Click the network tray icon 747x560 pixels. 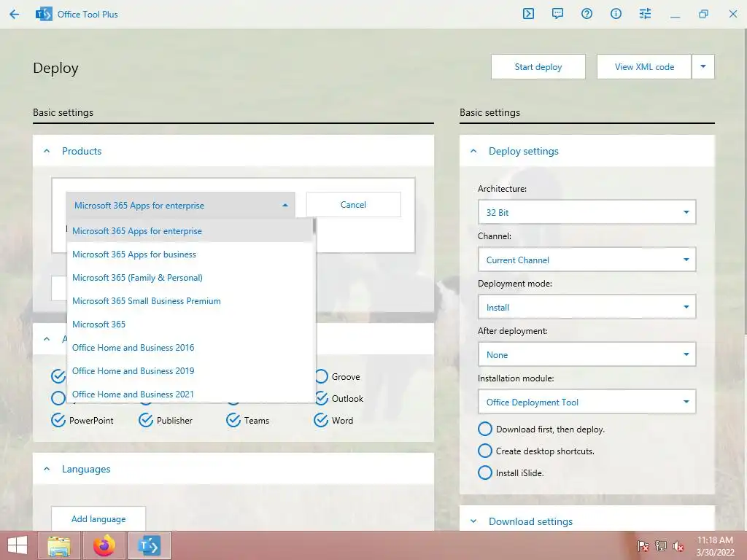click(x=661, y=546)
